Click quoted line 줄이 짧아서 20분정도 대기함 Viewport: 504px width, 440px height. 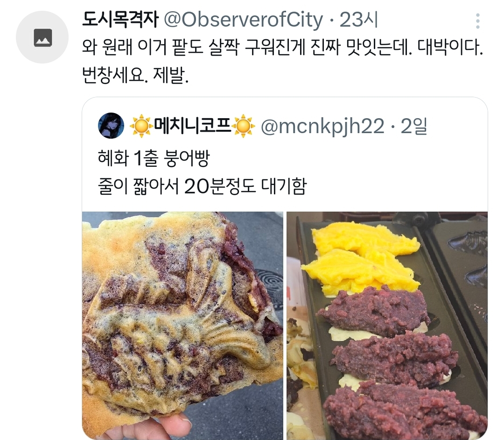tap(202, 186)
